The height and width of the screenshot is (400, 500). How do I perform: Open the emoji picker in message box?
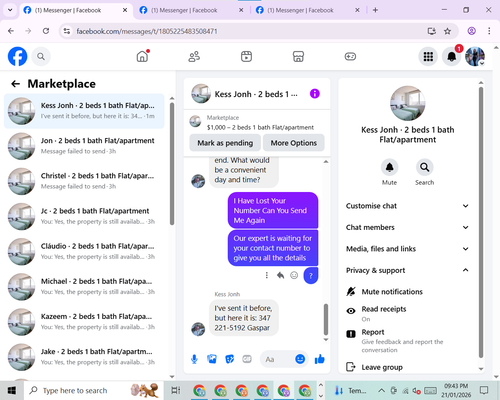(x=300, y=359)
